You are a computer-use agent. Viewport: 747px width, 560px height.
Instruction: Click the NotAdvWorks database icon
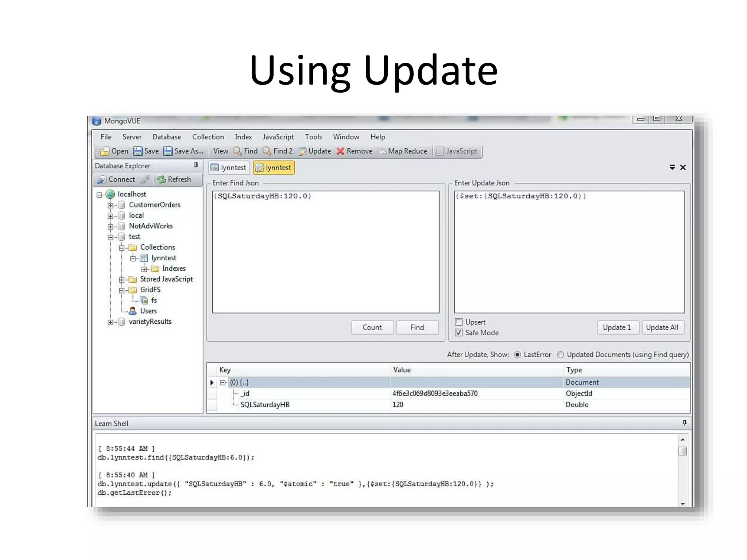click(122, 226)
